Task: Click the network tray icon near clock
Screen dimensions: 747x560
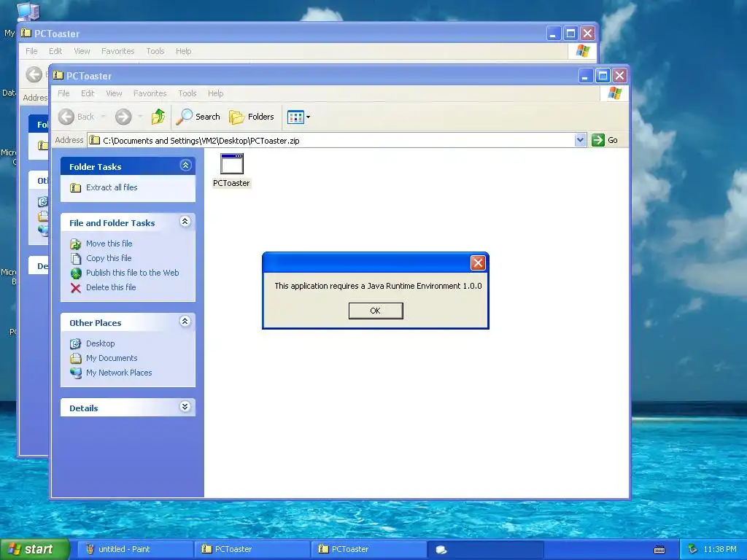Action: (x=692, y=549)
